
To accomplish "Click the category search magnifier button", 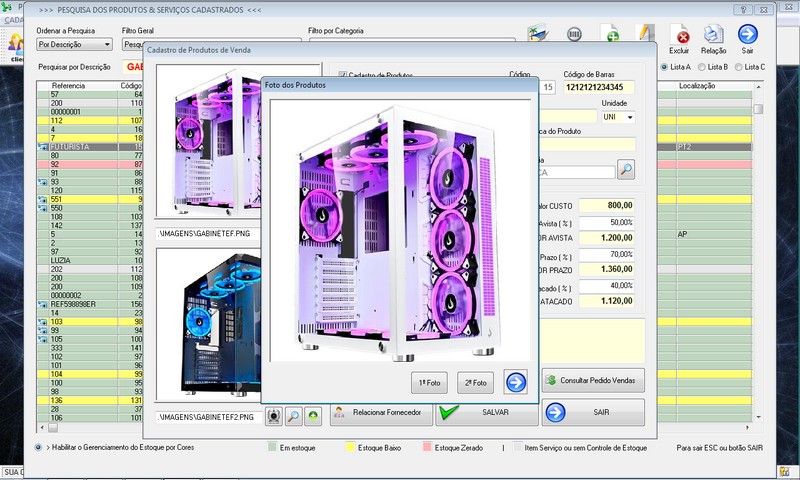I will (x=626, y=169).
